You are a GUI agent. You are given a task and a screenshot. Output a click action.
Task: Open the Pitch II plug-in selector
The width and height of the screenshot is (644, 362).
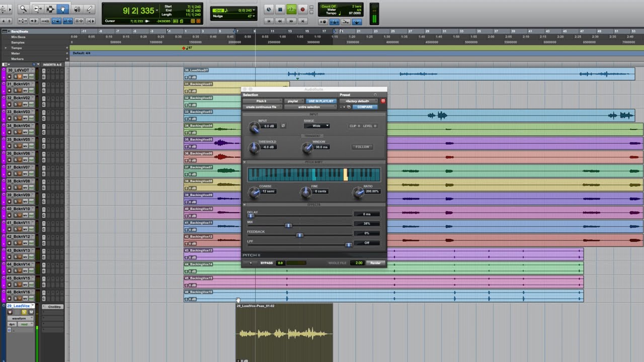coord(261,101)
